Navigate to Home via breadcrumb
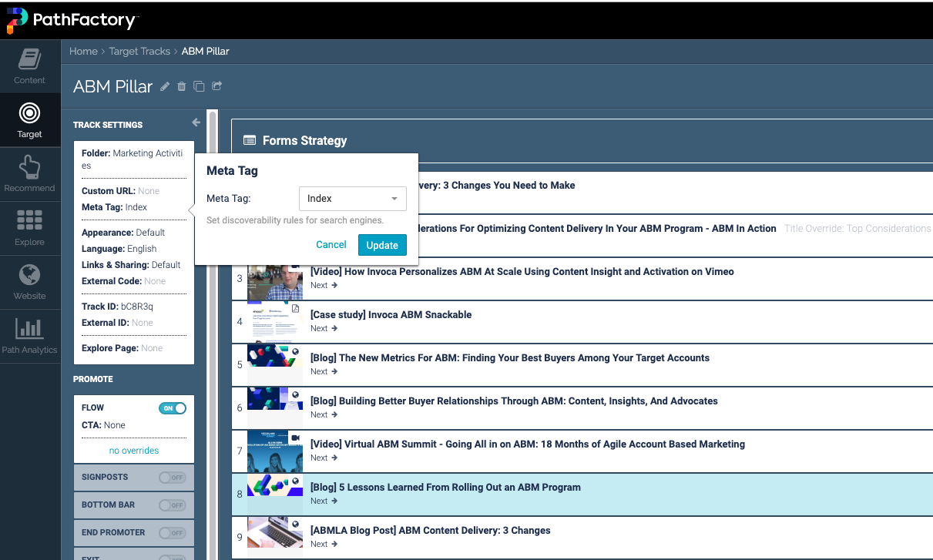This screenshot has width=933, height=560. 83,51
